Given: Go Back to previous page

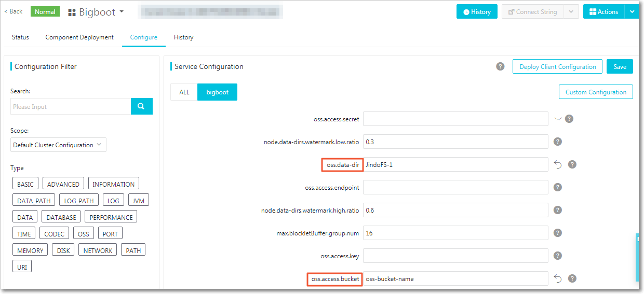Looking at the screenshot, I should [x=14, y=11].
